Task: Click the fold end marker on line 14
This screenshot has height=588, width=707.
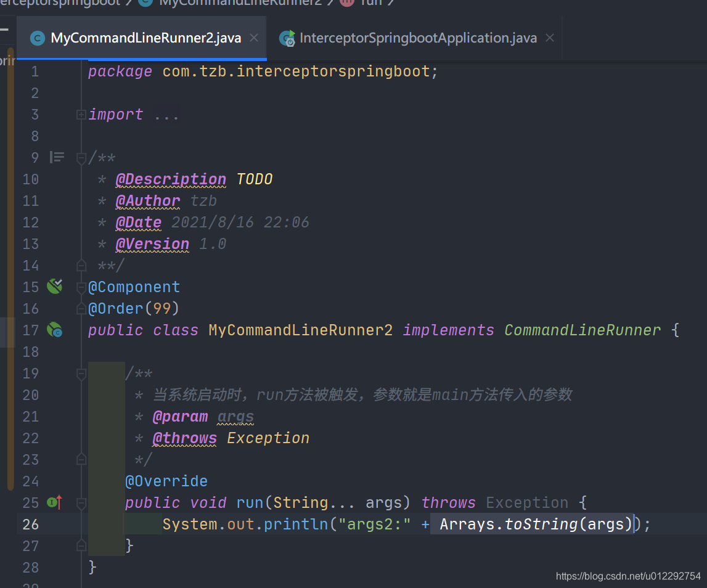Action: [x=81, y=265]
